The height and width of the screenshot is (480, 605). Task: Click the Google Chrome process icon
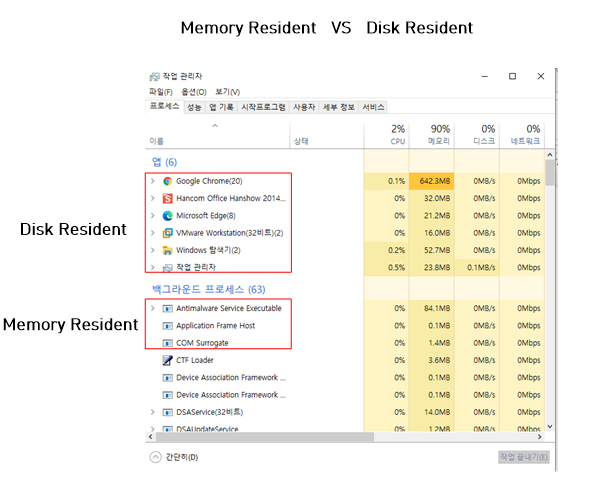pos(167,181)
